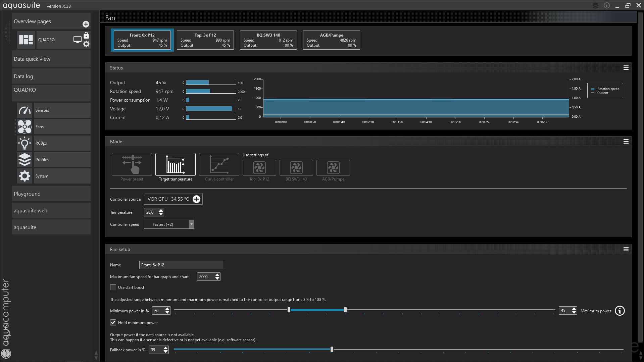Image resolution: width=644 pixels, height=362 pixels.
Task: Open the QUADRO overview page grid icon
Action: click(x=26, y=40)
